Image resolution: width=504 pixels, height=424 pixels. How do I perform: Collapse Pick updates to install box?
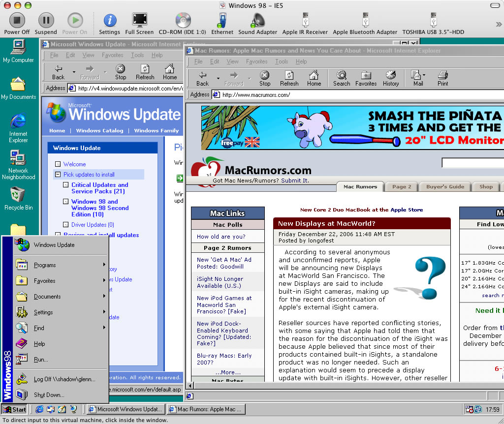58,175
